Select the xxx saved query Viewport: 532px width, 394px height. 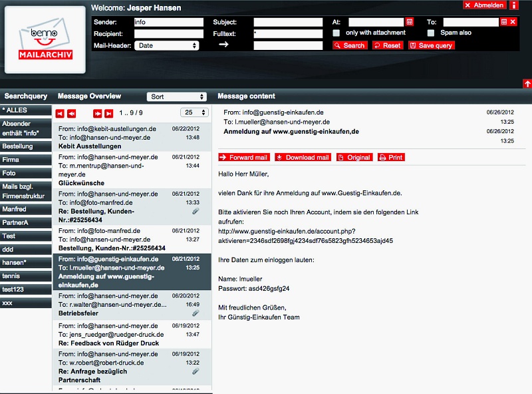(x=26, y=303)
